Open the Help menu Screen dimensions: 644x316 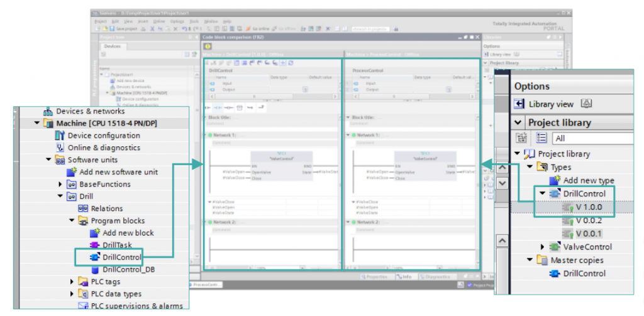coord(227,21)
